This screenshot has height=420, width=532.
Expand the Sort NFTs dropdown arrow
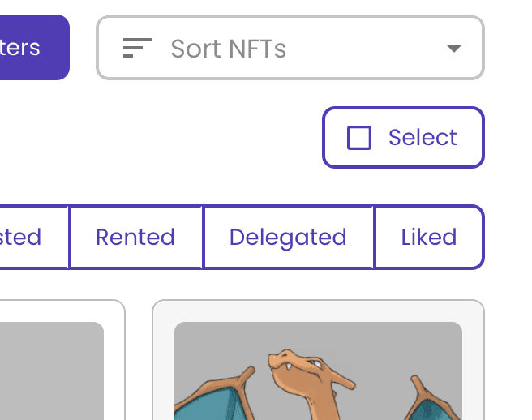[x=454, y=48]
